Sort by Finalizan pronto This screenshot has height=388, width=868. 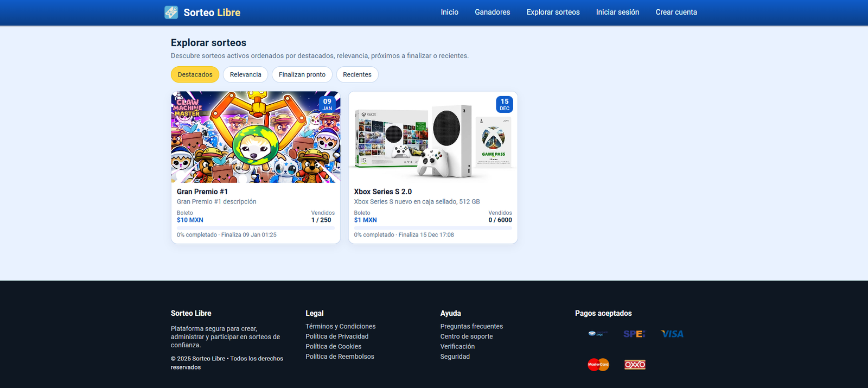[x=302, y=74]
